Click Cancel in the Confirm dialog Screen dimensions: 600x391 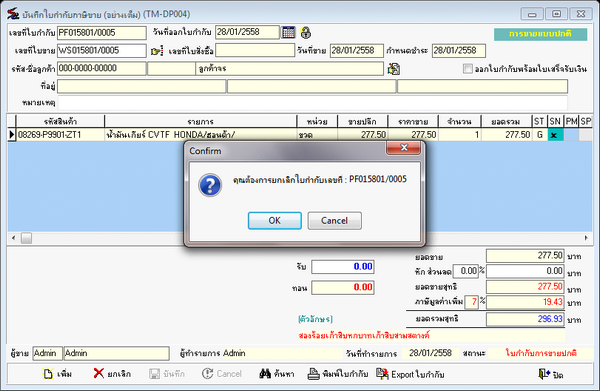coord(334,221)
